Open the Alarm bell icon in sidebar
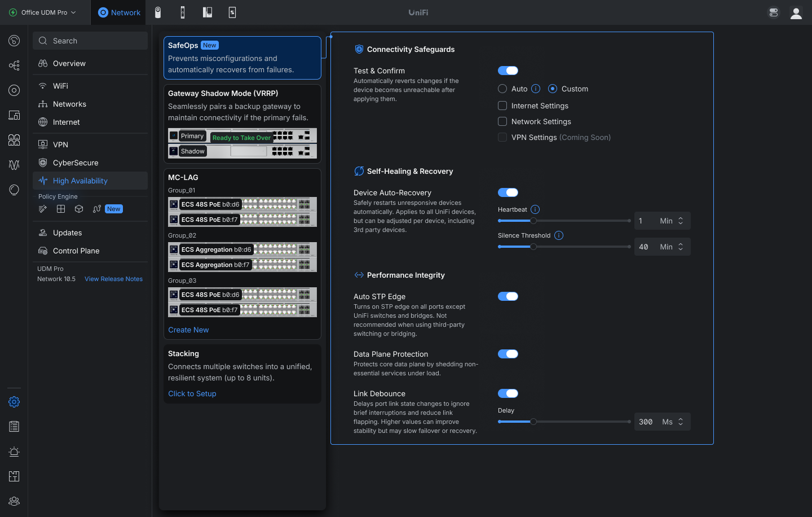812x517 pixels. pos(14,452)
